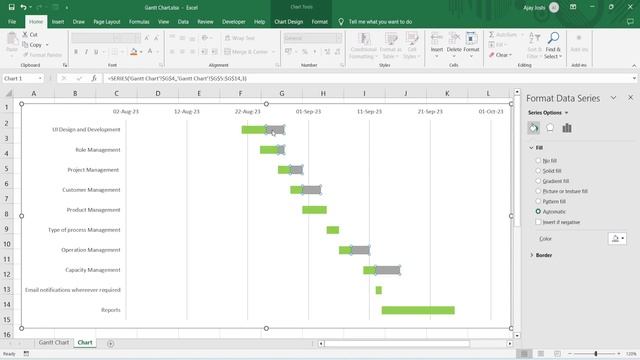The image size is (640, 360).
Task: Click inside the formula bar SERIES formula
Action: [x=178, y=78]
